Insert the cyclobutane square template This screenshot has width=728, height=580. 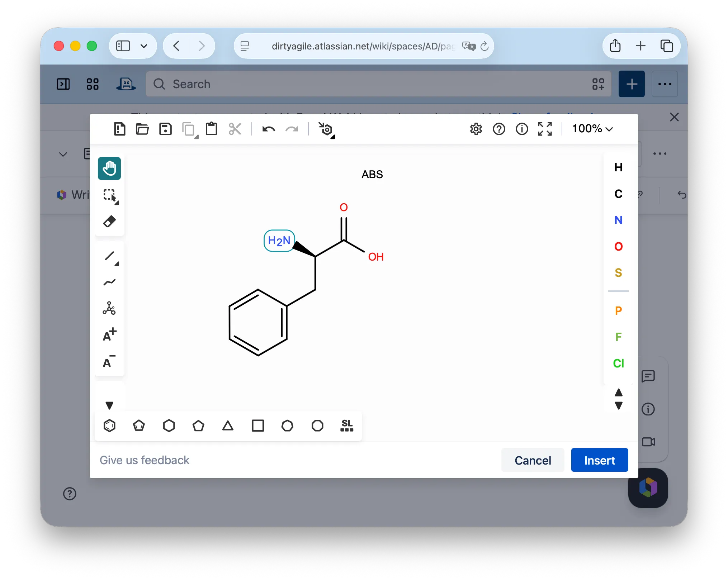point(258,426)
